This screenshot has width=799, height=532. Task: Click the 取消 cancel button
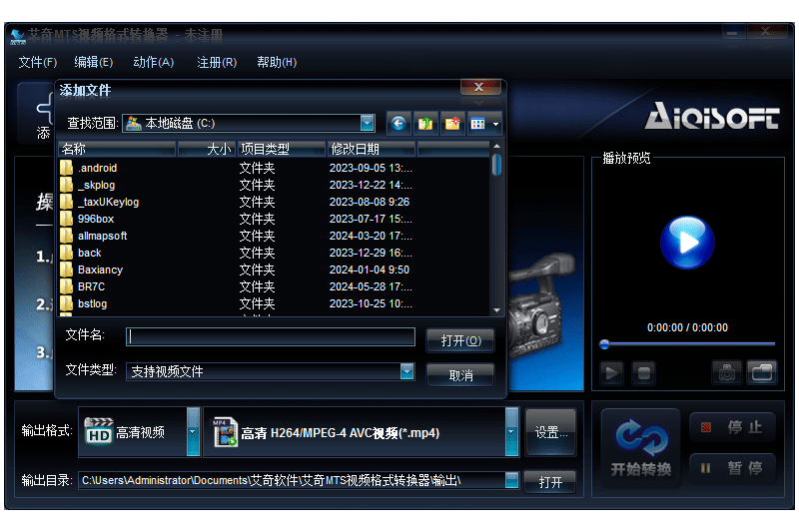tap(460, 375)
